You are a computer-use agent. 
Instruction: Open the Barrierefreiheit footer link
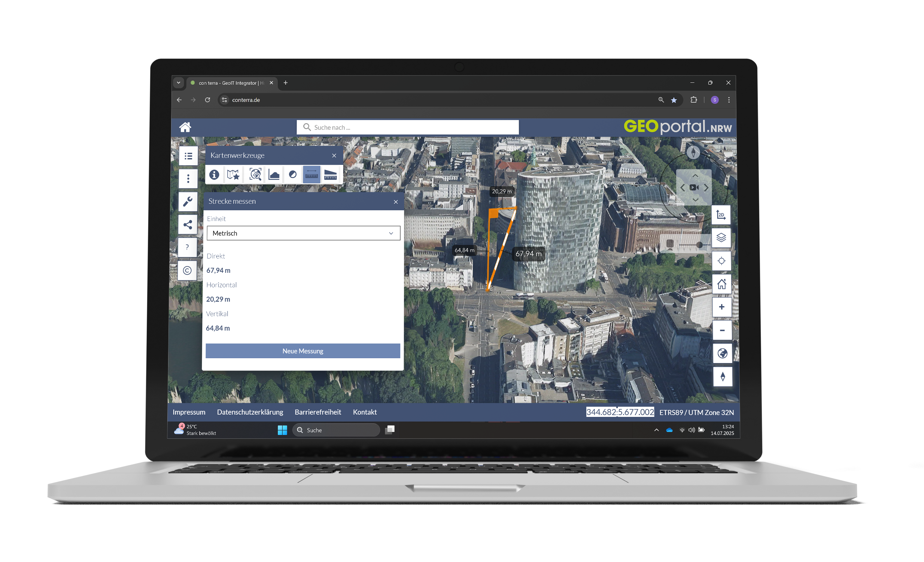click(317, 412)
